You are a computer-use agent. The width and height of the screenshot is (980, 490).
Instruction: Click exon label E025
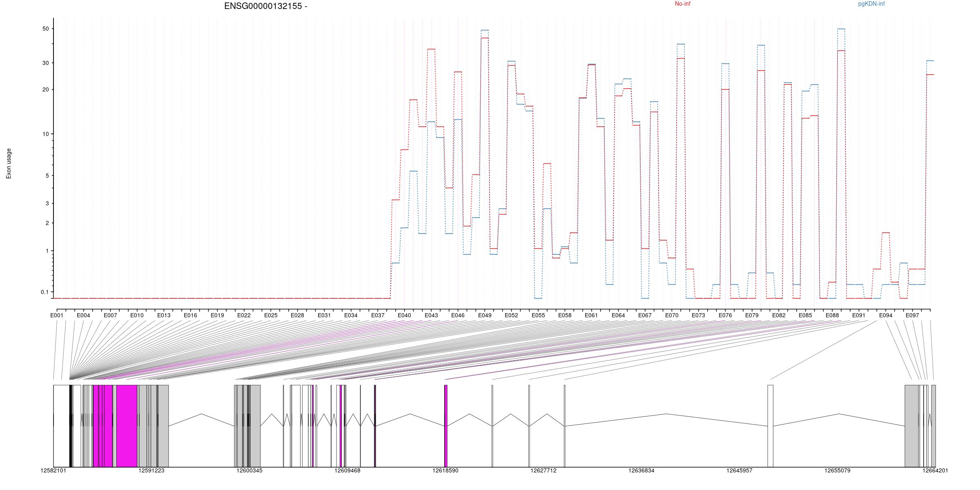coord(271,315)
